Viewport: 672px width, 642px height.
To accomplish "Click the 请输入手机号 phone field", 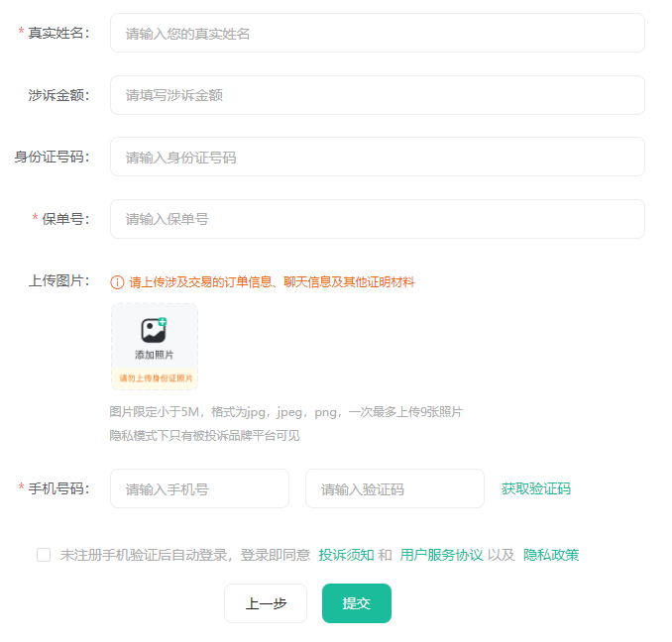I will click(199, 488).
